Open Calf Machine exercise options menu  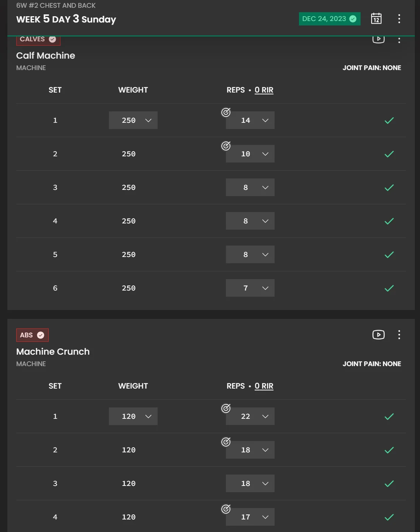(x=399, y=40)
